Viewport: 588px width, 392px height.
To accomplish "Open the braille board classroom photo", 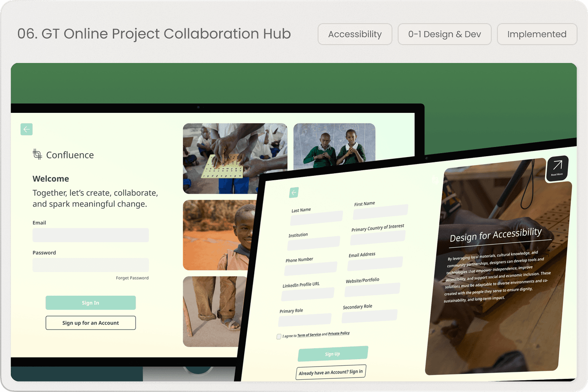I will [x=235, y=158].
